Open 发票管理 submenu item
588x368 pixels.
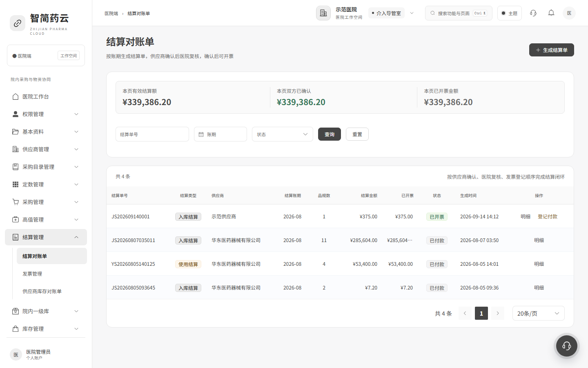(52, 274)
